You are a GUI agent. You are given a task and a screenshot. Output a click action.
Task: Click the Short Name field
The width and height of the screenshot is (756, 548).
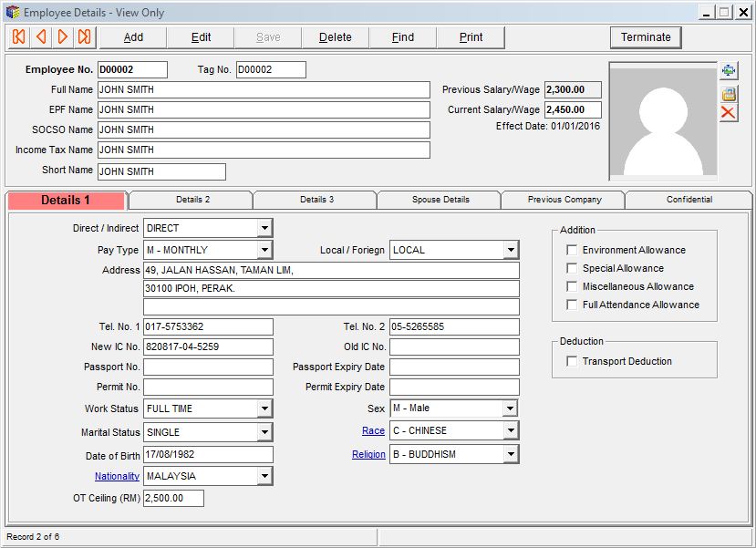click(161, 171)
